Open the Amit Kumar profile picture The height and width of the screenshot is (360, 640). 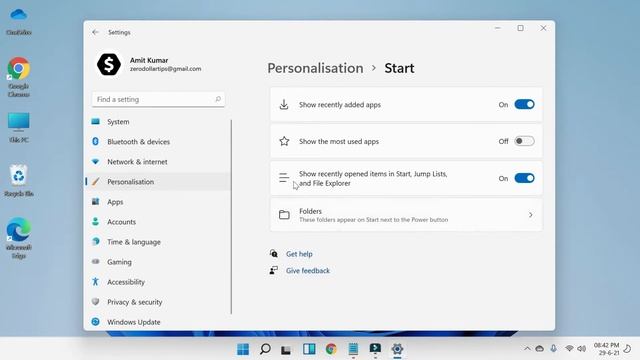(109, 64)
